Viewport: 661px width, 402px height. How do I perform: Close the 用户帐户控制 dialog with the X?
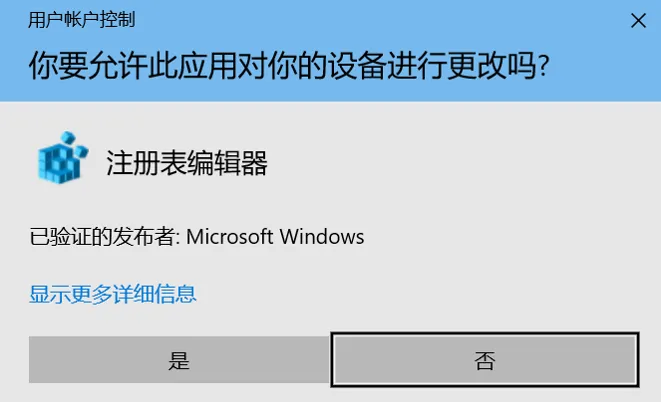[638, 20]
